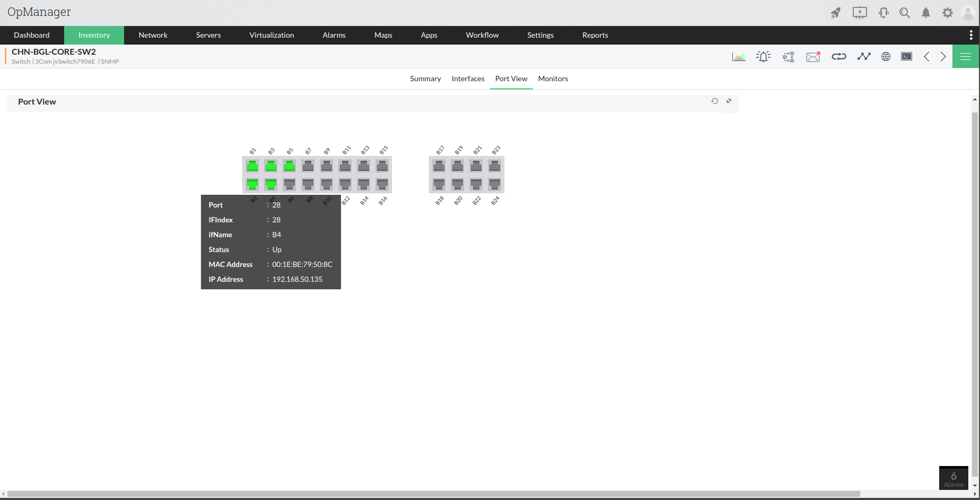This screenshot has width=980, height=500.
Task: Click the globe browse icon
Action: coord(886,56)
